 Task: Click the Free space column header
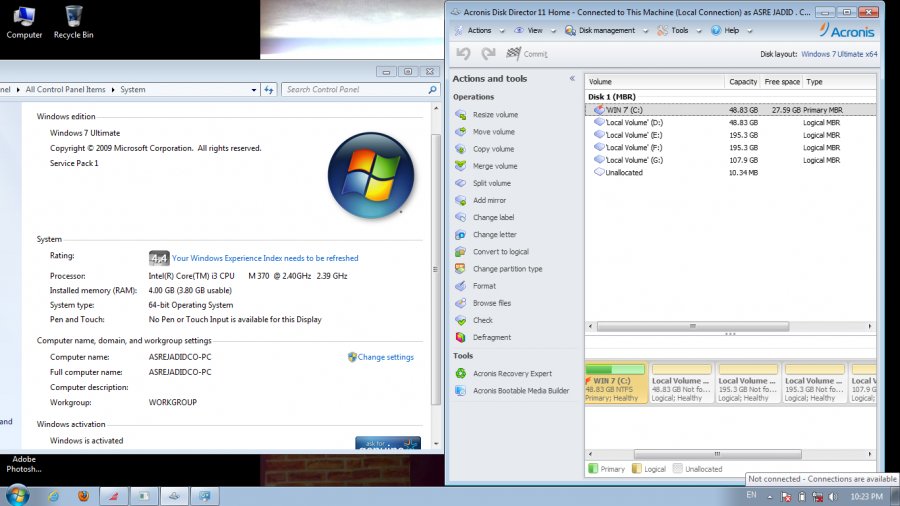tap(781, 81)
